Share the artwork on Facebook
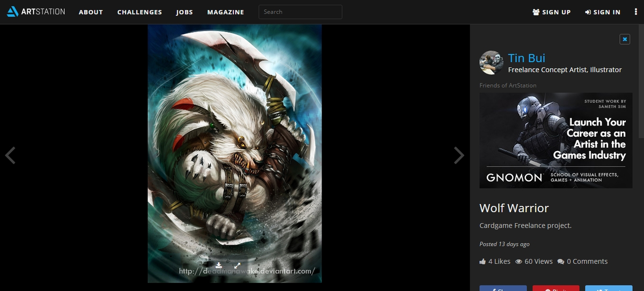Viewport: 644px width, 291px height. click(x=503, y=288)
